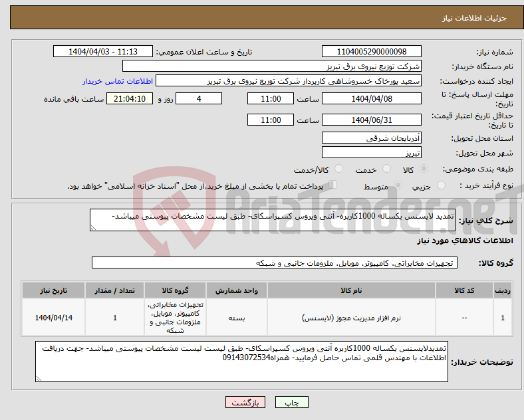Click the بازگشت (back) button
Viewport: 524px width, 420px height.
[x=245, y=402]
